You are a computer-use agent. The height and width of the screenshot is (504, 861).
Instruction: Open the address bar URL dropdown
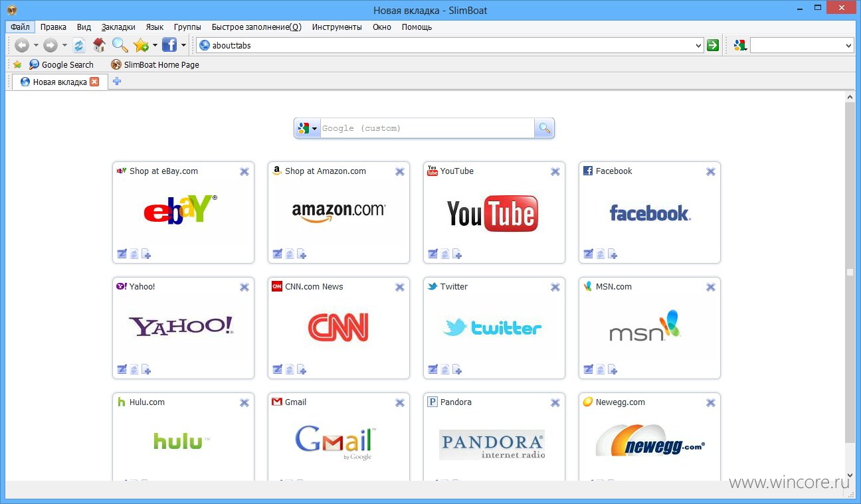pos(698,46)
